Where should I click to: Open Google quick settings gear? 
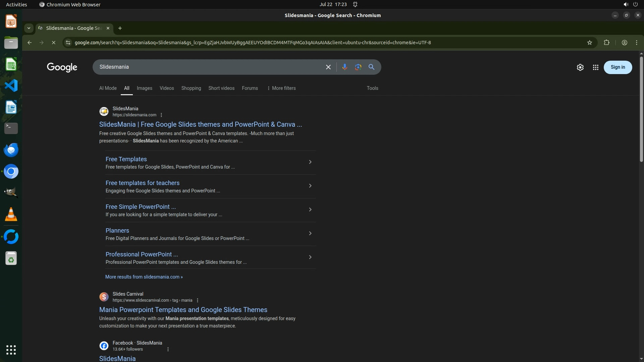tap(580, 67)
